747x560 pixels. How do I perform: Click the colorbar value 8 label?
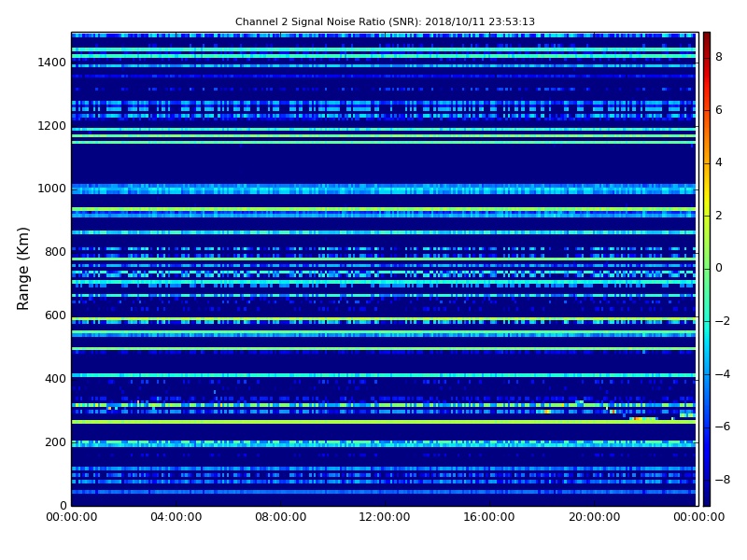pyautogui.click(x=719, y=57)
